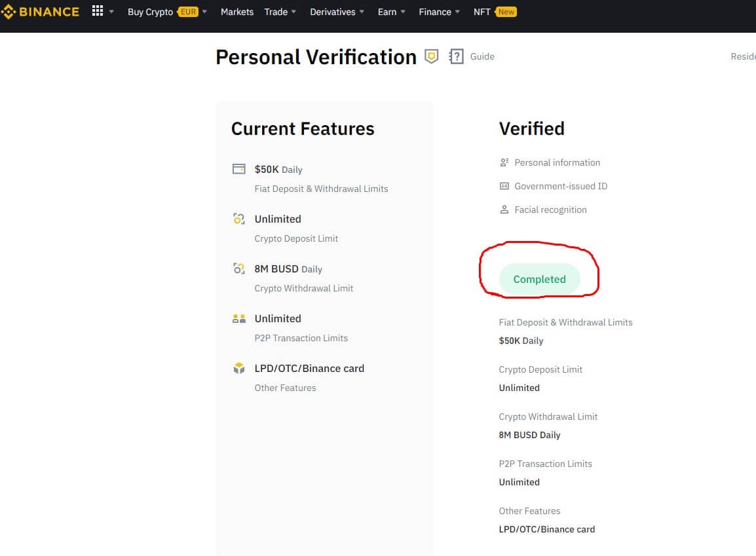The width and height of the screenshot is (756, 556).
Task: Select the 'Government-issued ID' text
Action: coord(561,186)
